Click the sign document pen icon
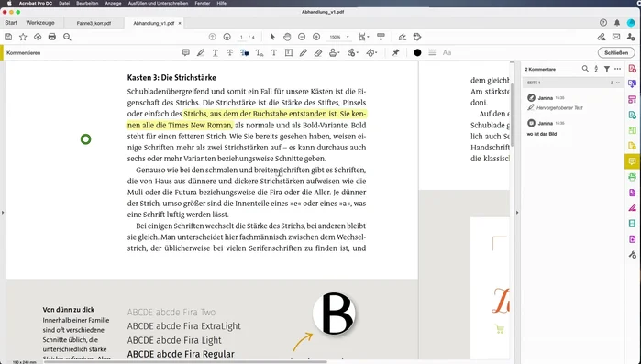 403,37
